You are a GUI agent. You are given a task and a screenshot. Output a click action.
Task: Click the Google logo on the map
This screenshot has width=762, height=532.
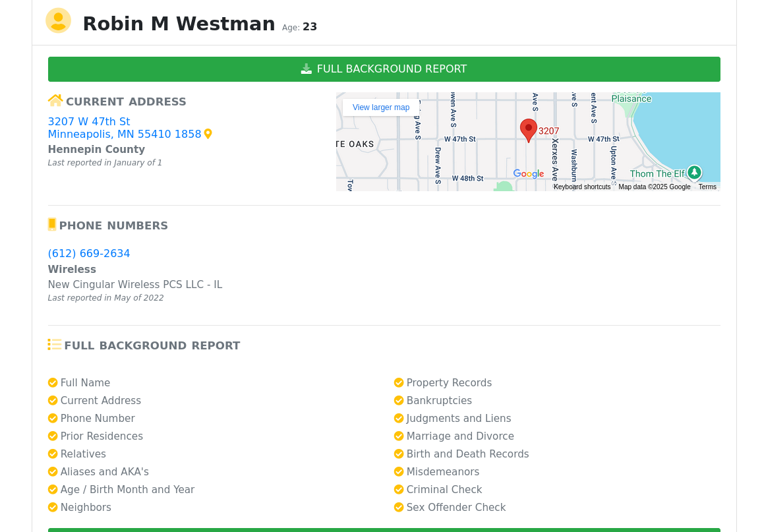point(528,174)
